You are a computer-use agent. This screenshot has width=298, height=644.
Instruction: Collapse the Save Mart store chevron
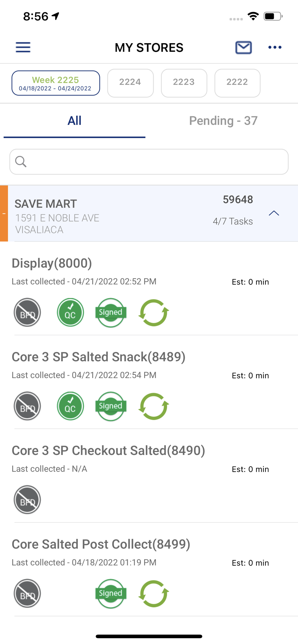coord(274,213)
